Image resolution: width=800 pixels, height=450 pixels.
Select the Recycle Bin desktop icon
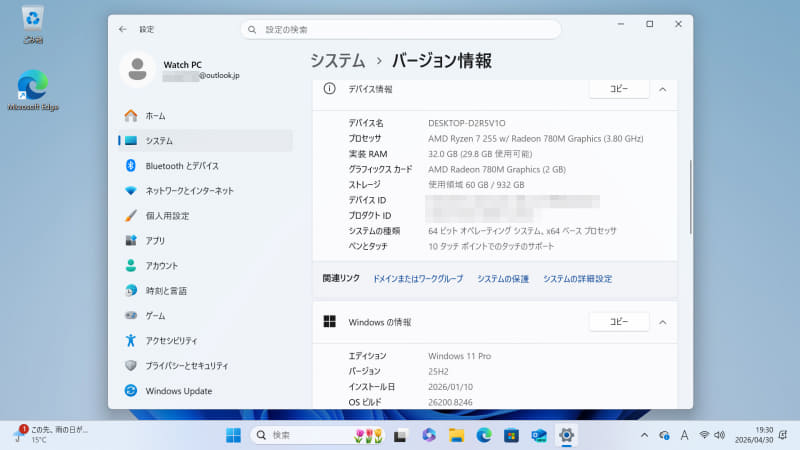click(x=33, y=24)
